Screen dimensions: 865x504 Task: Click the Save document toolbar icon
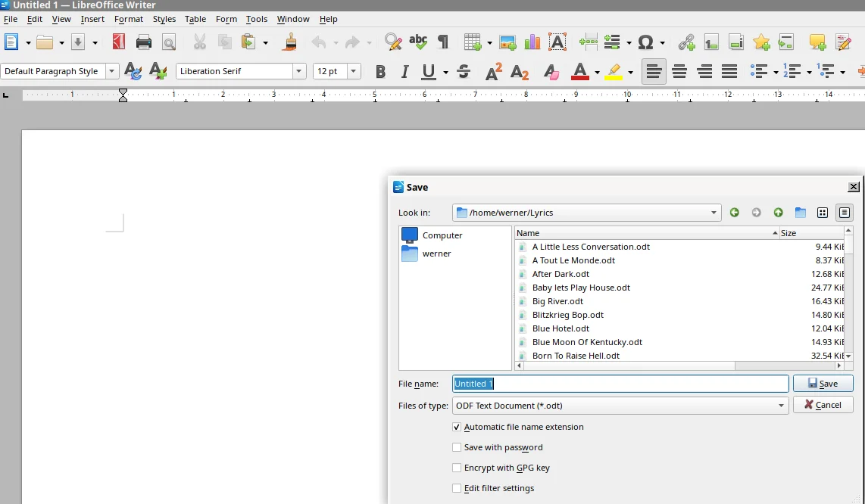(78, 42)
